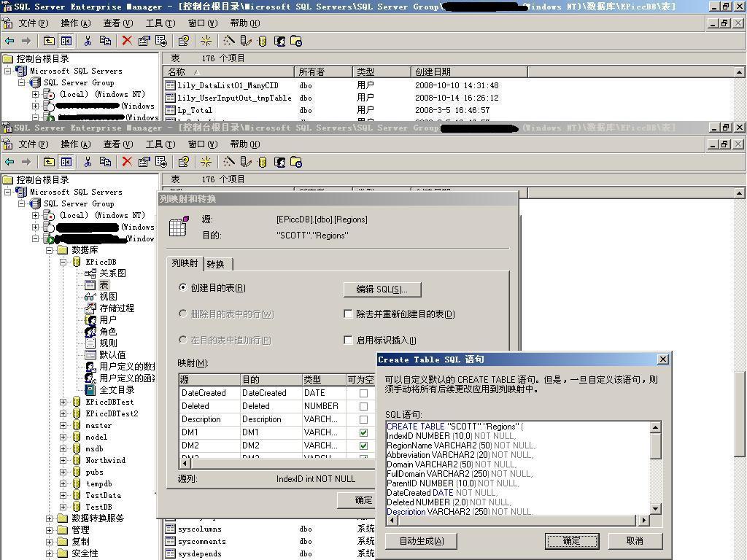The height and width of the screenshot is (560, 747).
Task: Tick the nullable checkbox for the Deleted row
Action: click(363, 406)
